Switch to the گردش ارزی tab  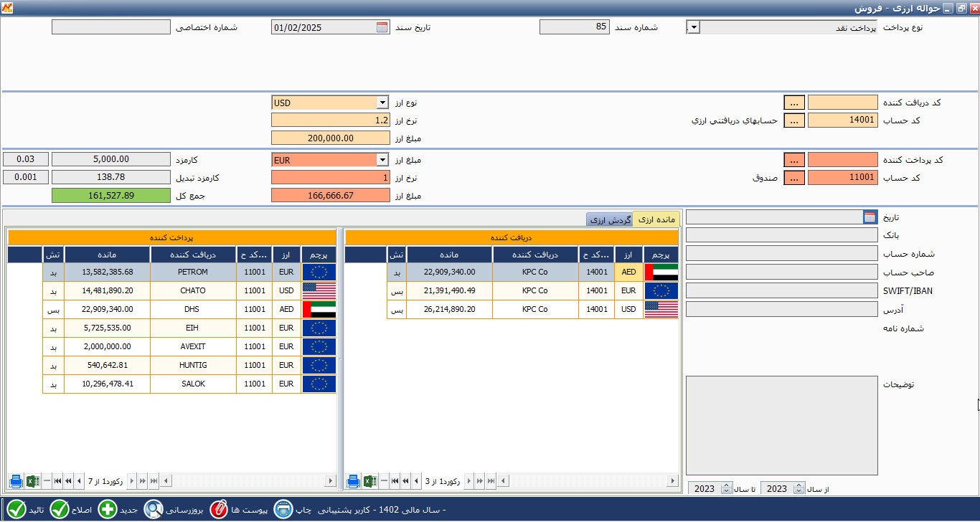point(609,220)
